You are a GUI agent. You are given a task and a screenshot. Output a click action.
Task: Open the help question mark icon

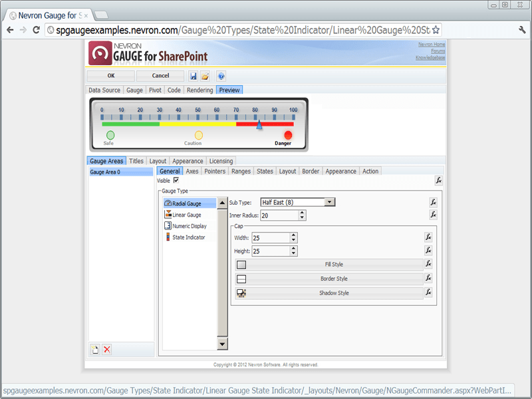[221, 76]
